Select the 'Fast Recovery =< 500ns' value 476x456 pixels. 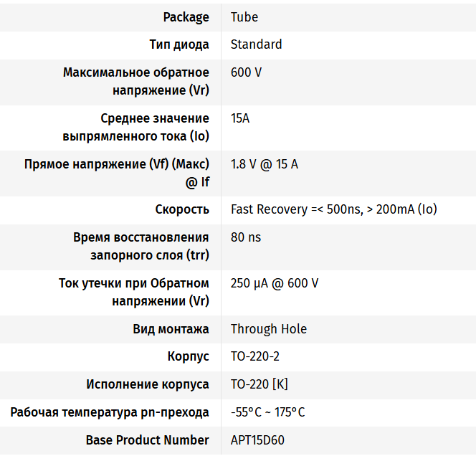pos(333,209)
